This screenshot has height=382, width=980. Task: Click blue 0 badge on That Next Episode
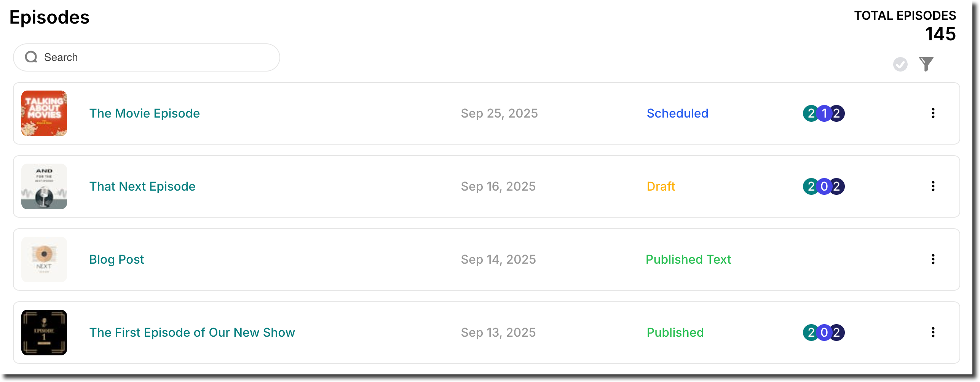(x=824, y=186)
